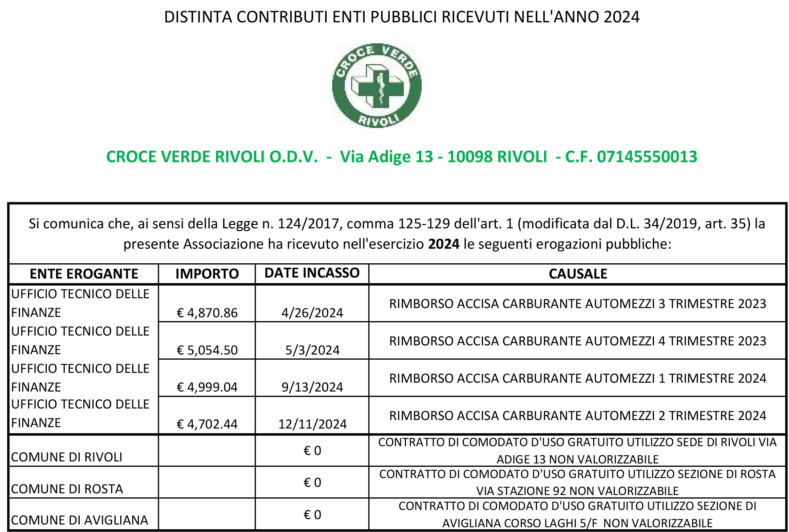The image size is (789, 532).
Task: Click the causale mentioning 'SEZIONE DI ROSTA VIA STAZIONE 92'
Action: (577, 483)
